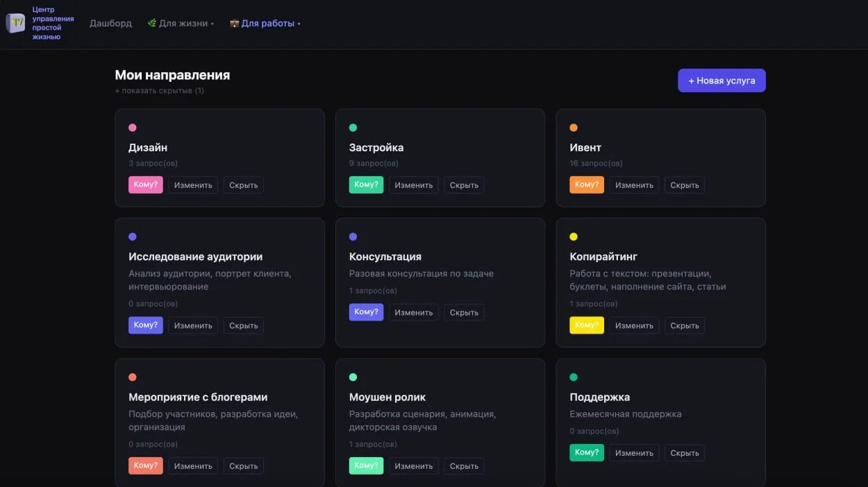Hide Исследование аудитории with Скрыть
Screen dimensions: 868x487
pos(244,325)
